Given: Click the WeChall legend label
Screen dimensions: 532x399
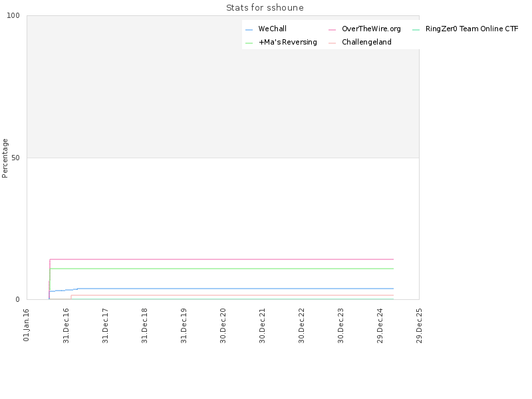Looking at the screenshot, I should click(273, 29).
